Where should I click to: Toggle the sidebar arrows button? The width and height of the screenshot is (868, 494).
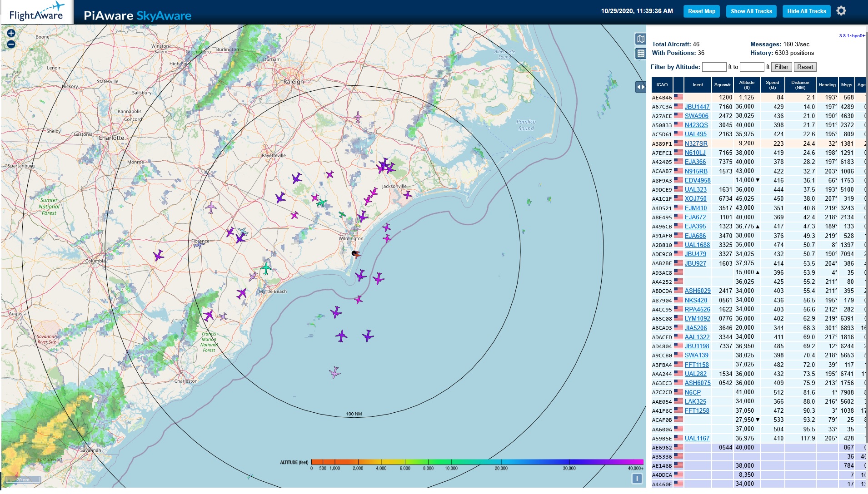point(641,87)
